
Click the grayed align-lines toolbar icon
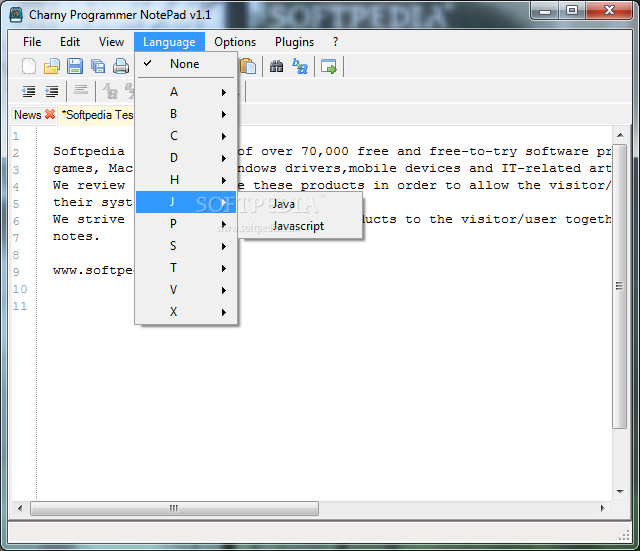tap(81, 89)
